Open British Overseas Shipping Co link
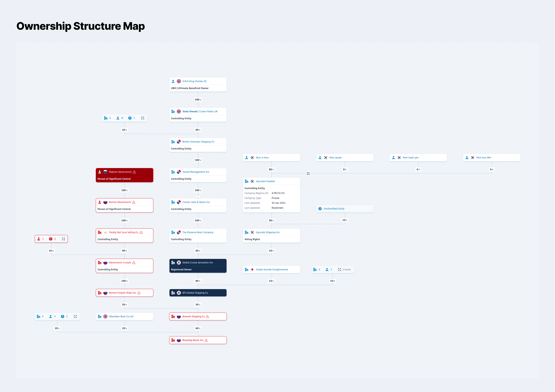 tap(198, 142)
